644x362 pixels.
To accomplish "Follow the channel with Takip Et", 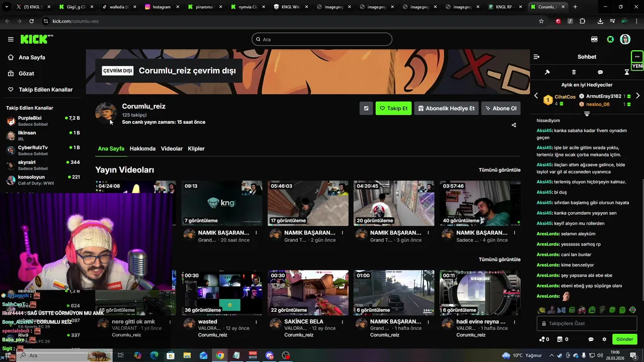I will tap(393, 108).
